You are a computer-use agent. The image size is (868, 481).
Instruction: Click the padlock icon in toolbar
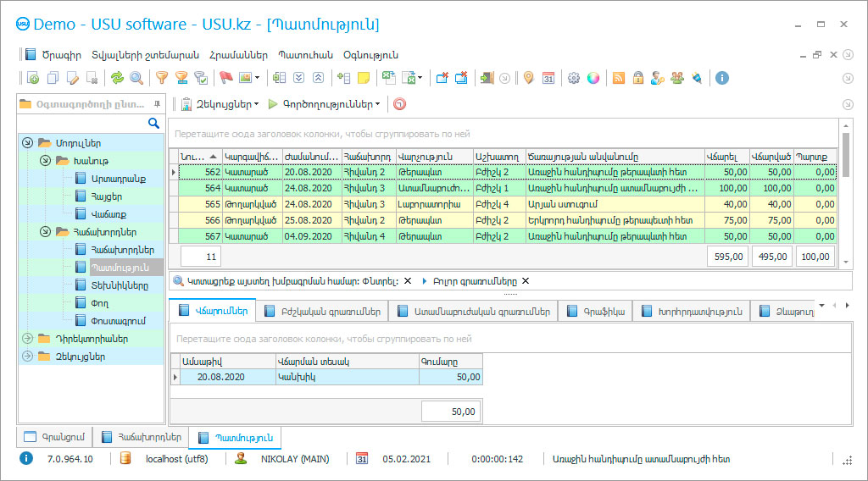pos(637,78)
